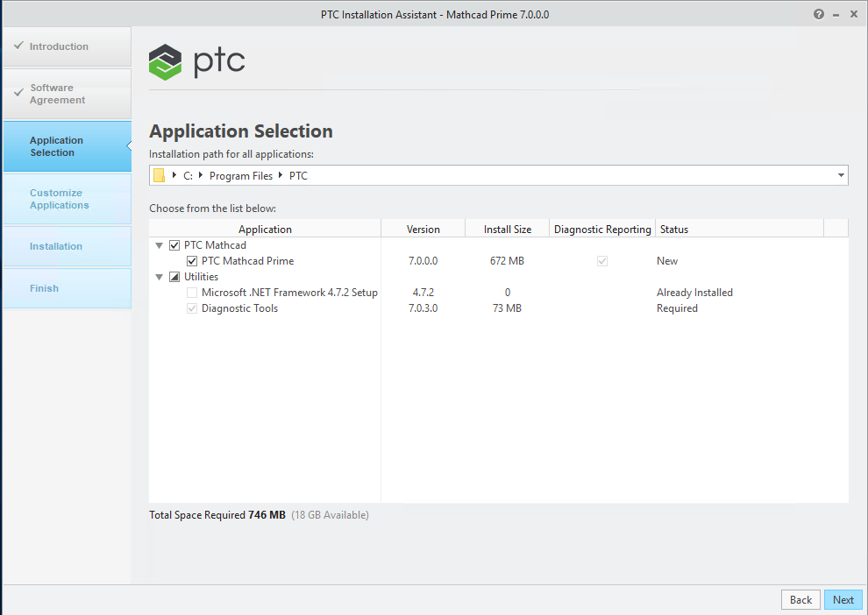
Task: Click the Back button
Action: click(800, 599)
